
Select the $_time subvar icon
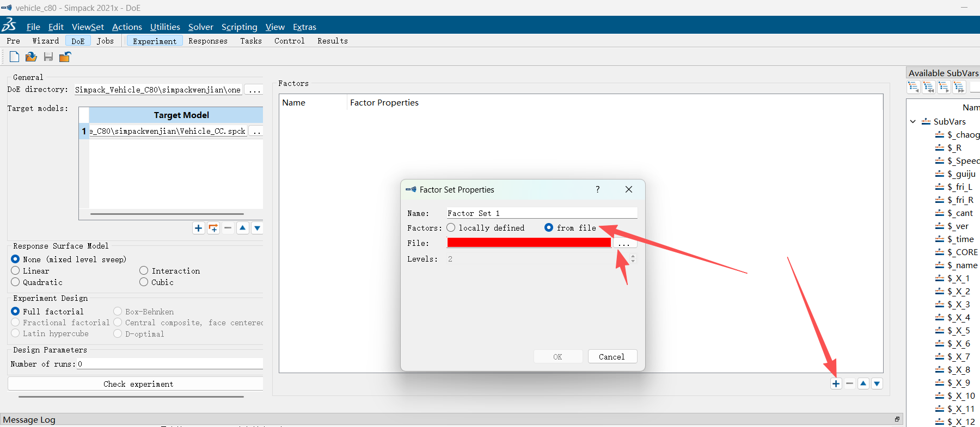pyautogui.click(x=940, y=239)
